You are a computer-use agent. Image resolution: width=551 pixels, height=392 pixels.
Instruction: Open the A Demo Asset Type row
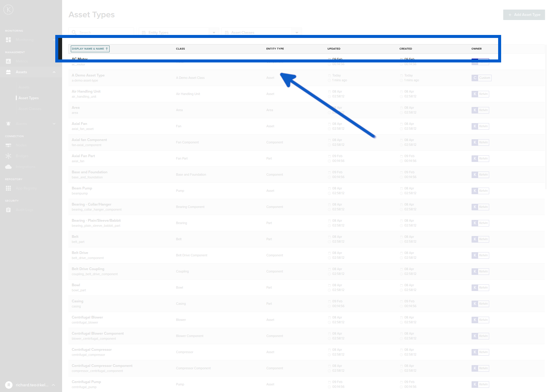click(88, 76)
